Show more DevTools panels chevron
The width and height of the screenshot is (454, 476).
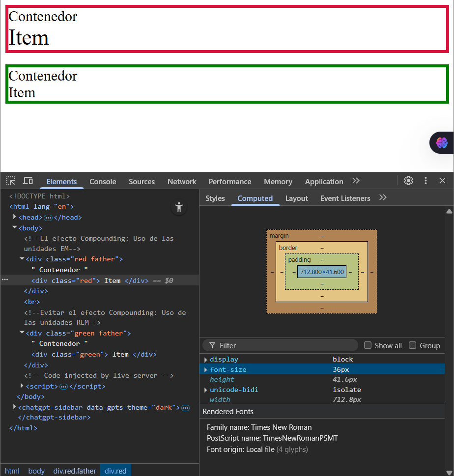(x=356, y=181)
